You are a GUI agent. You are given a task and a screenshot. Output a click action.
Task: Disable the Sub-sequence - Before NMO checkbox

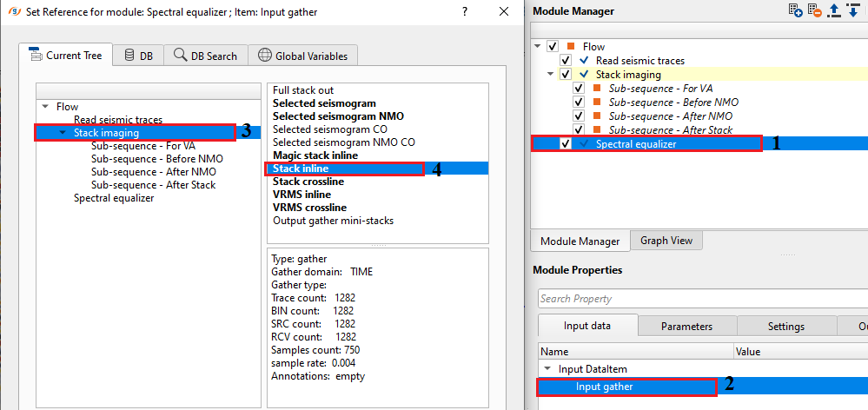pos(580,102)
